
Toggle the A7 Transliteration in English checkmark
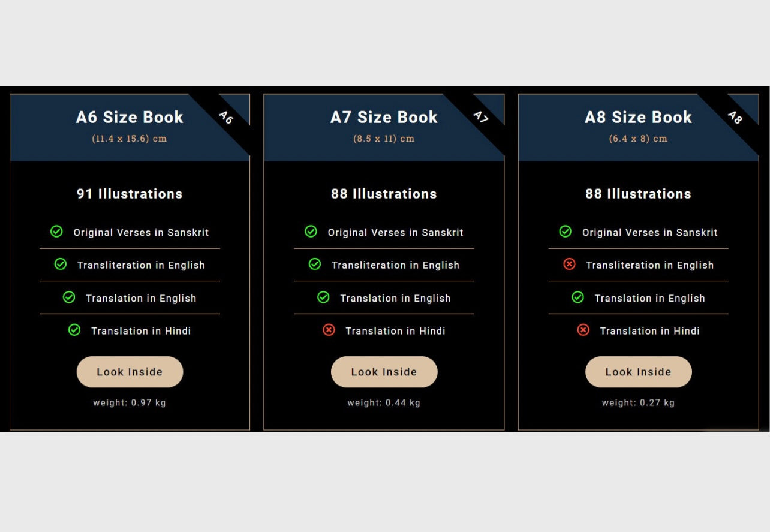coord(314,264)
